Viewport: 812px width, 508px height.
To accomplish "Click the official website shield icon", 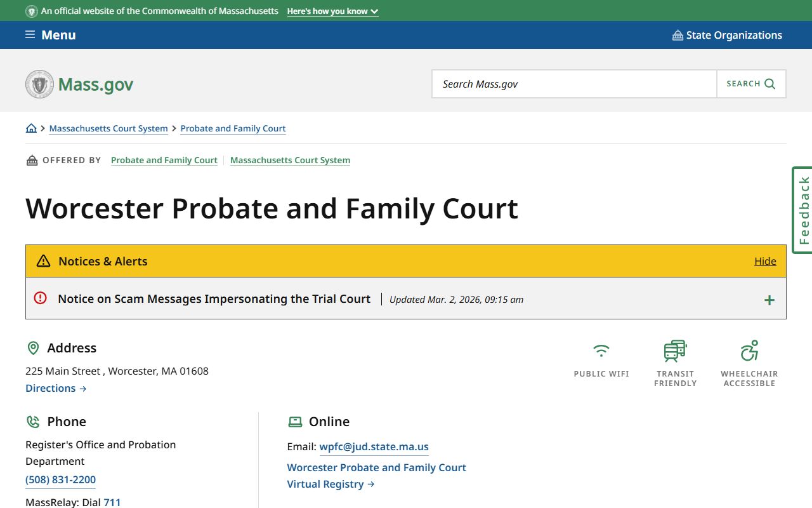I will pyautogui.click(x=31, y=11).
